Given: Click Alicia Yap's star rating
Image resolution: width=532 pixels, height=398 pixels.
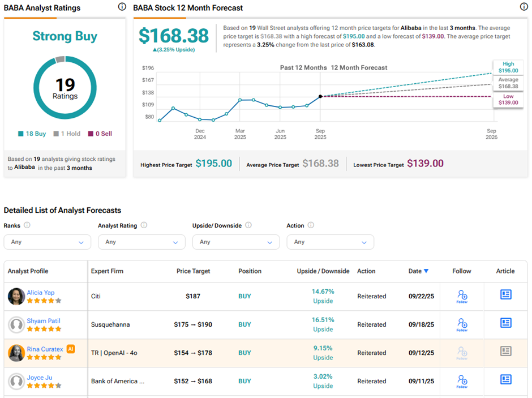Looking at the screenshot, I should pyautogui.click(x=44, y=301).
